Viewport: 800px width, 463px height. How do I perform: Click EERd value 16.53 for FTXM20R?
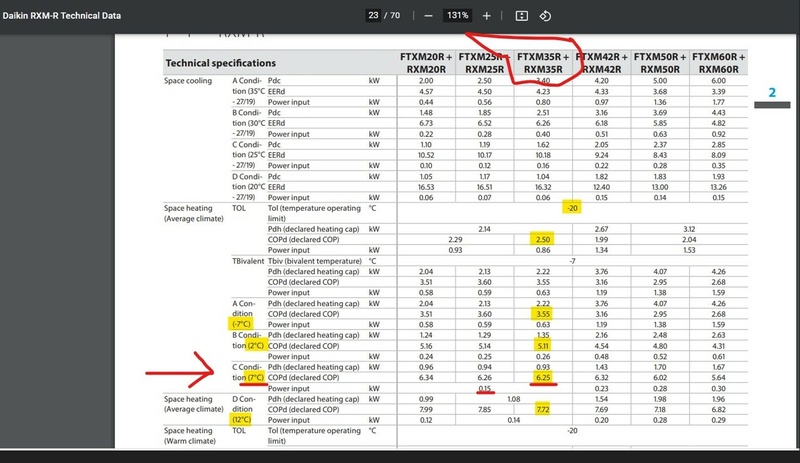[x=426, y=187]
